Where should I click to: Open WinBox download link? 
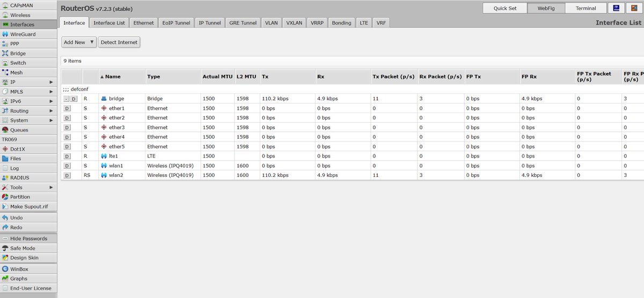[28, 269]
